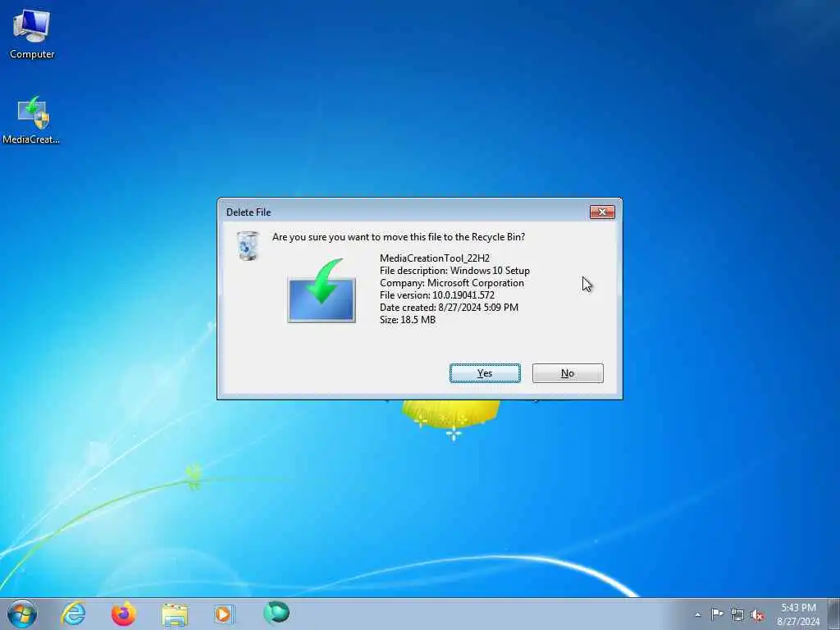Click the text 'Company: Microsoft Corporation'

(x=452, y=283)
